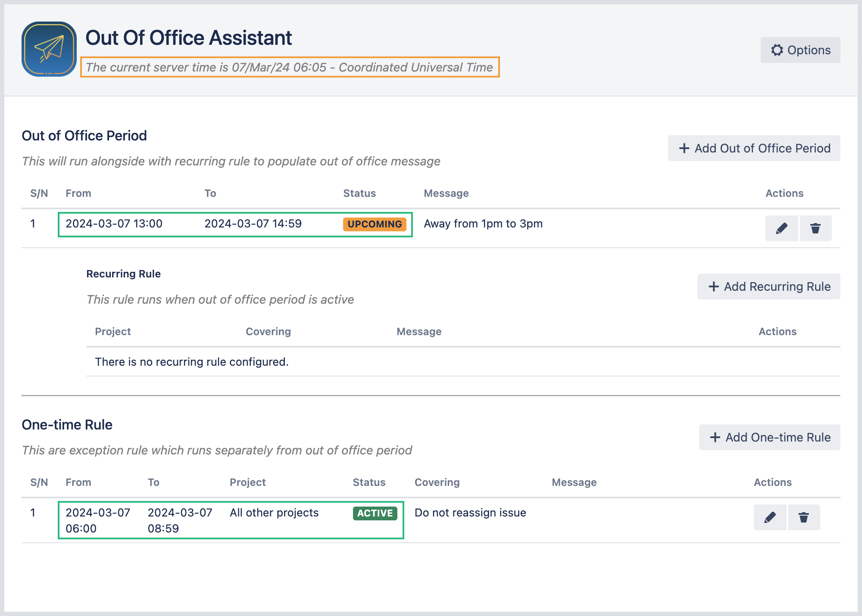Click the Covering column header in Recurring Rule
The width and height of the screenshot is (862, 616).
point(268,331)
